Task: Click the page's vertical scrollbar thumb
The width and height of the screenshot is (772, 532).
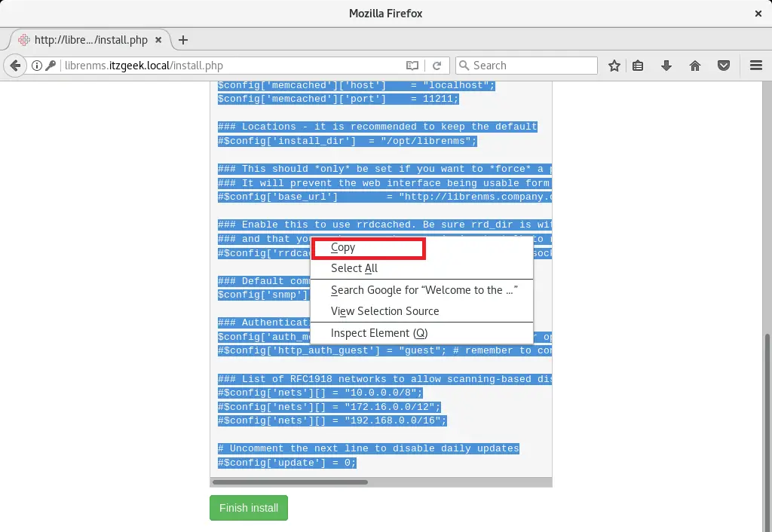Action: click(x=767, y=432)
